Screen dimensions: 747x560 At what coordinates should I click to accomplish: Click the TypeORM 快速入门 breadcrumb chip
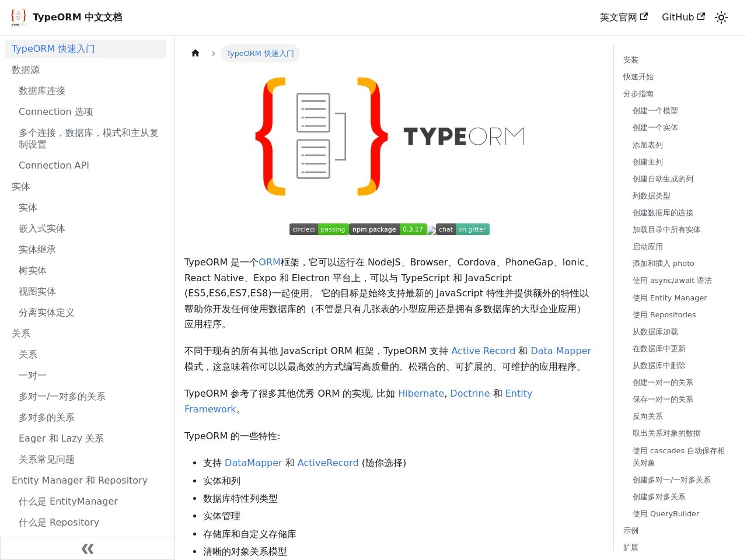pyautogui.click(x=260, y=54)
